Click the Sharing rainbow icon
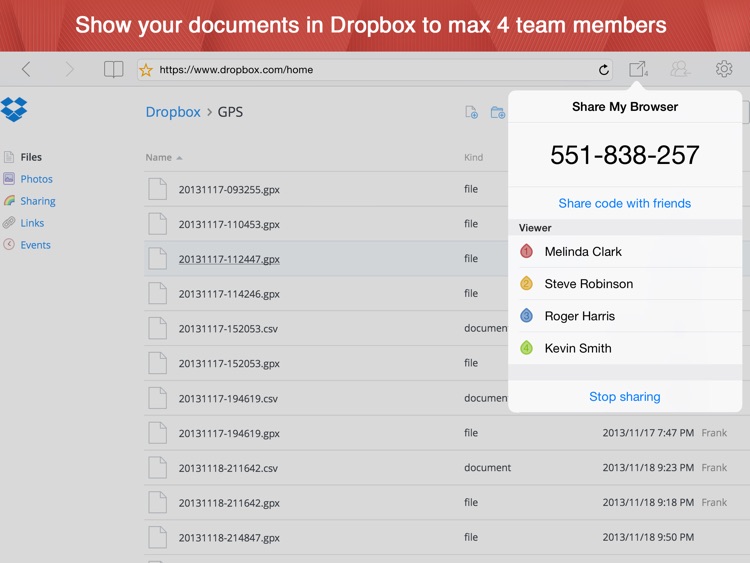The height and width of the screenshot is (563, 750). pyautogui.click(x=9, y=201)
